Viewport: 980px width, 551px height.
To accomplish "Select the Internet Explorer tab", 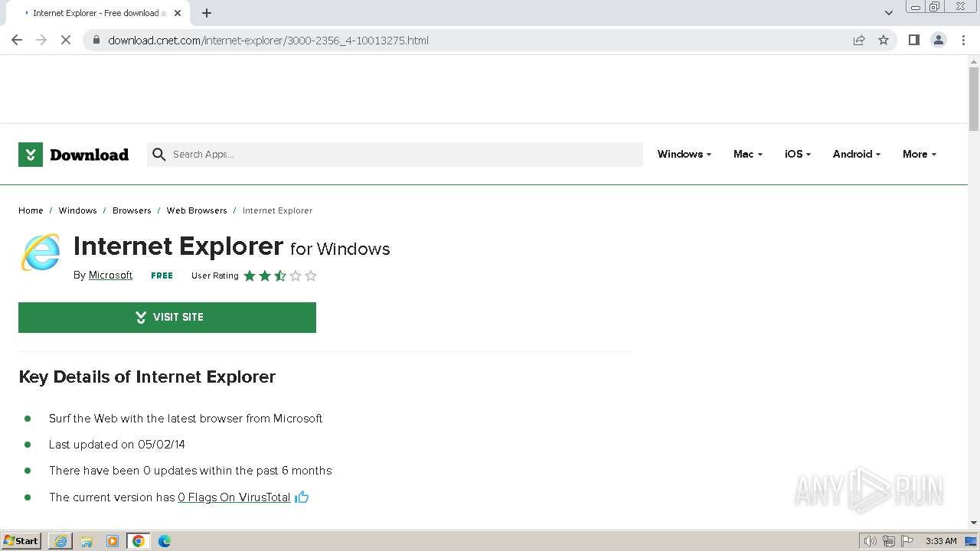I will click(97, 13).
